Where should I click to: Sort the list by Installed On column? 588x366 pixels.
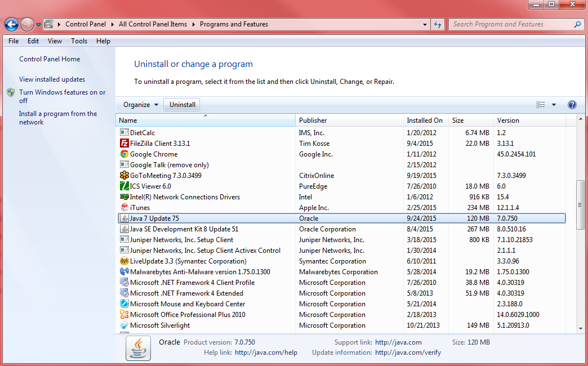click(x=426, y=120)
